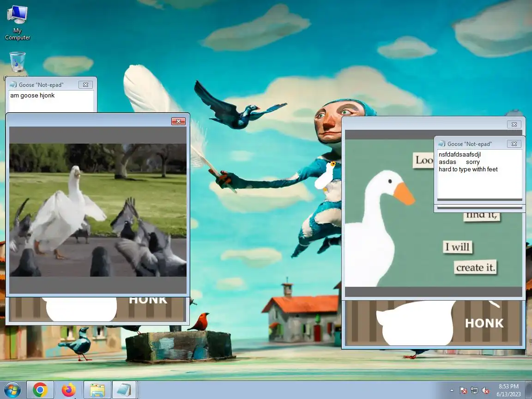This screenshot has height=399, width=532.
Task: Close the goose illustration meme window
Action: (514, 125)
